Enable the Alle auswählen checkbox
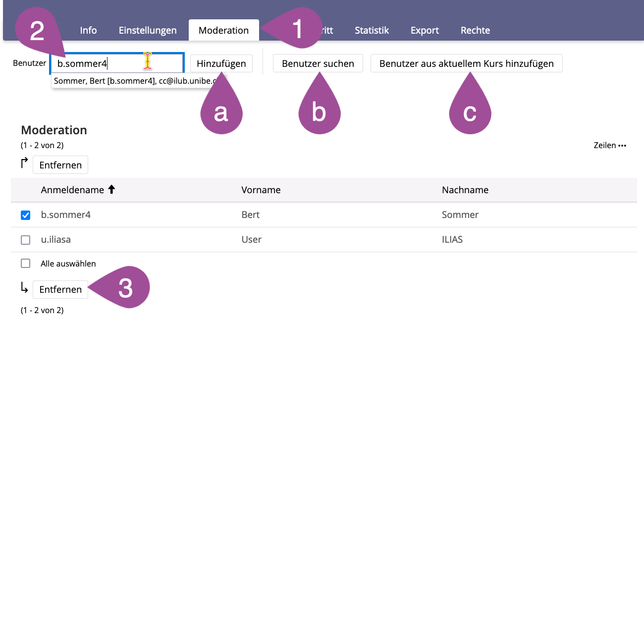 click(x=26, y=264)
